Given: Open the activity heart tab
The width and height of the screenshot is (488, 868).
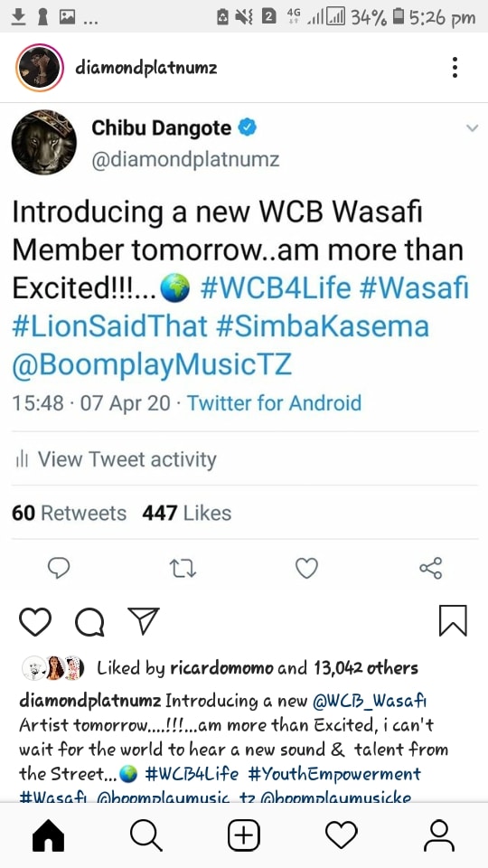Looking at the screenshot, I should (x=342, y=835).
